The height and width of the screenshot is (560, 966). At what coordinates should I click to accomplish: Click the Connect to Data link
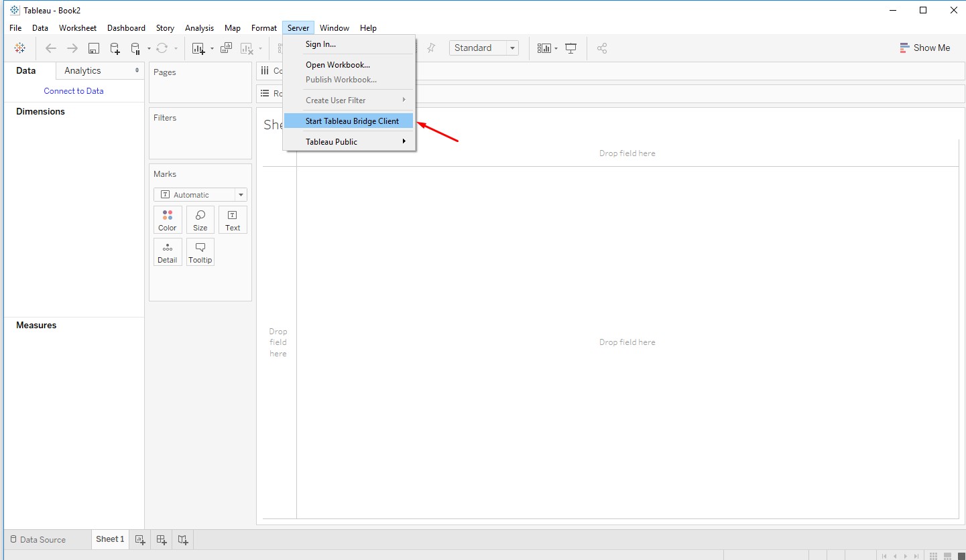click(x=74, y=91)
